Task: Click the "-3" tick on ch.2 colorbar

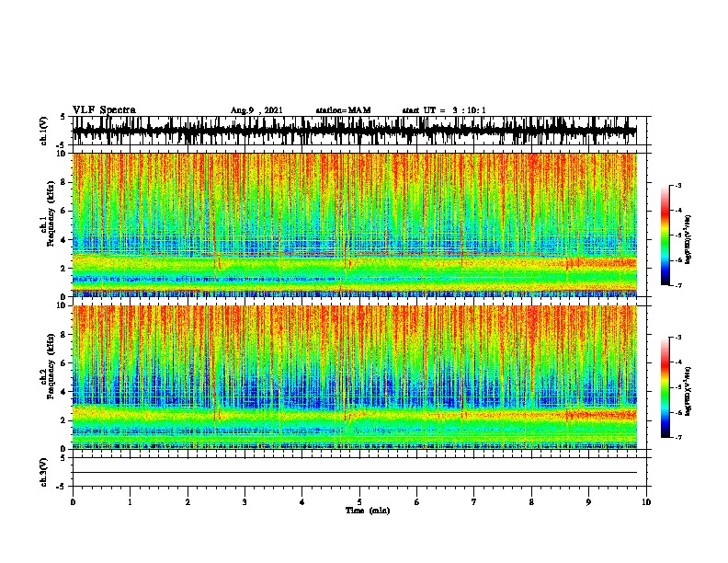Action: (678, 338)
